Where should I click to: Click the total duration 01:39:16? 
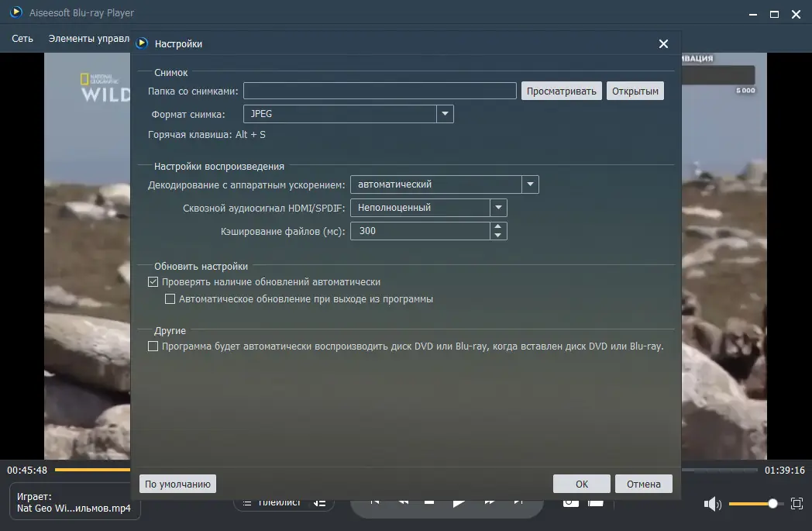point(785,471)
